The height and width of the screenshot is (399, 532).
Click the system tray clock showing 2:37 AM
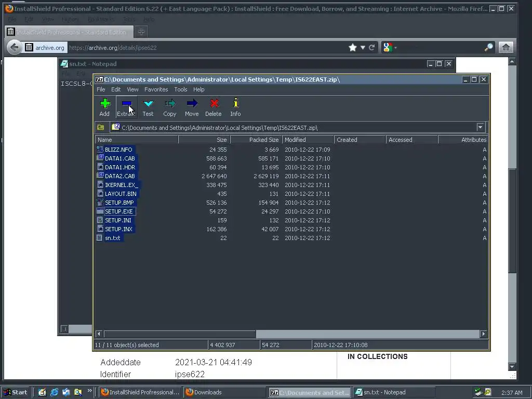(x=512, y=393)
